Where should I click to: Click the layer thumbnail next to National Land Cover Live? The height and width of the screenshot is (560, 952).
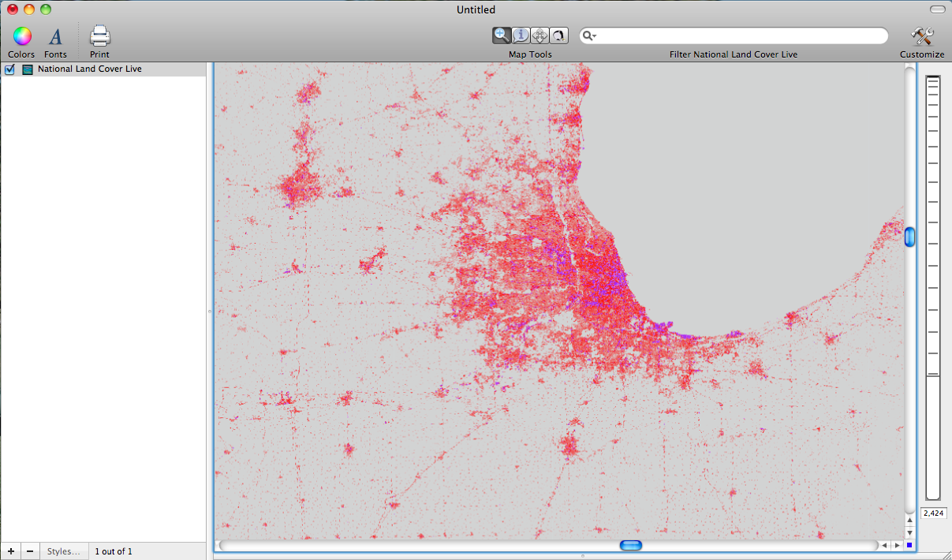pyautogui.click(x=27, y=69)
